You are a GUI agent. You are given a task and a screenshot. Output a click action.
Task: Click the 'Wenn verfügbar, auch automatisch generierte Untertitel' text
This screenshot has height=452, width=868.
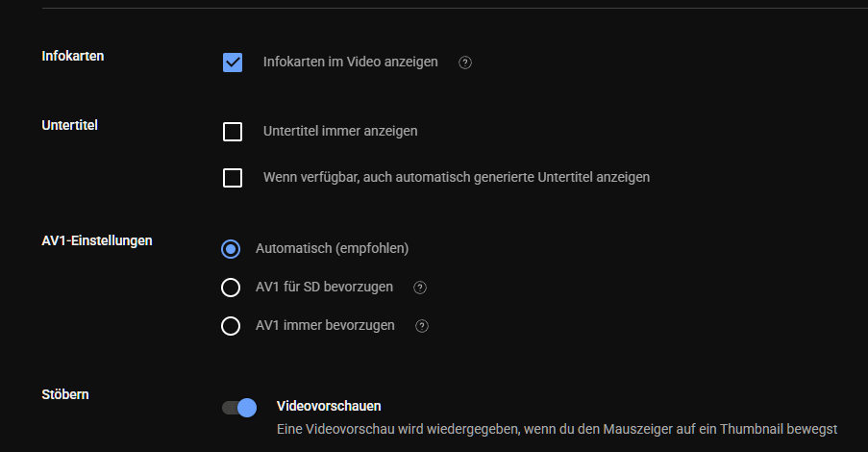tap(456, 177)
